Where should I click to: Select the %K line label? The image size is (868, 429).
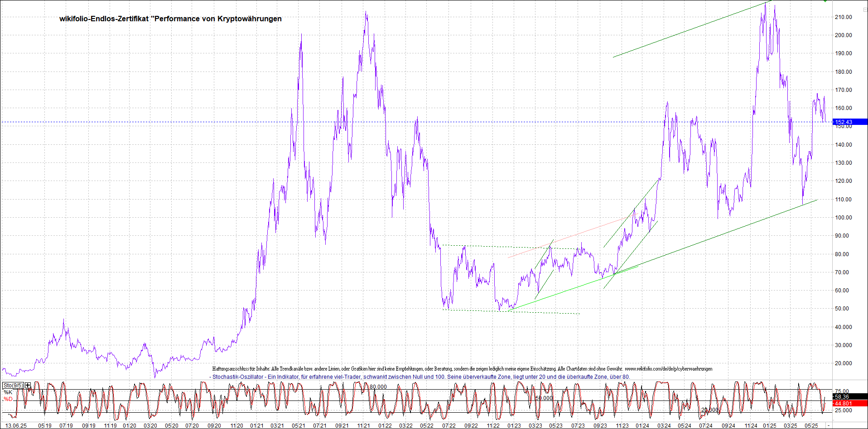pos(8,392)
